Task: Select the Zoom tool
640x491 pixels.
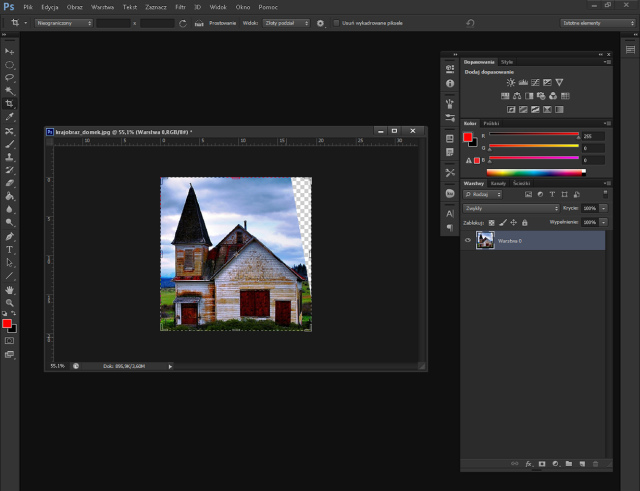Action: click(9, 303)
